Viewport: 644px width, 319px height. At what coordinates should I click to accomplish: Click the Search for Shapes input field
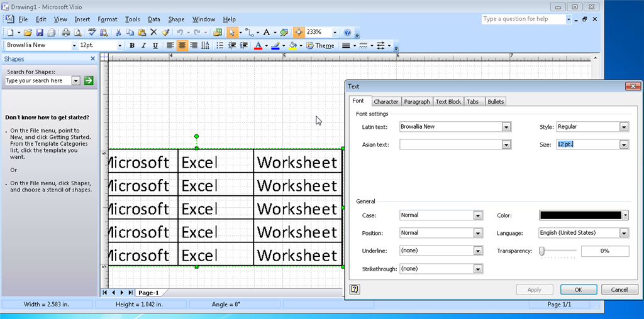pos(38,81)
